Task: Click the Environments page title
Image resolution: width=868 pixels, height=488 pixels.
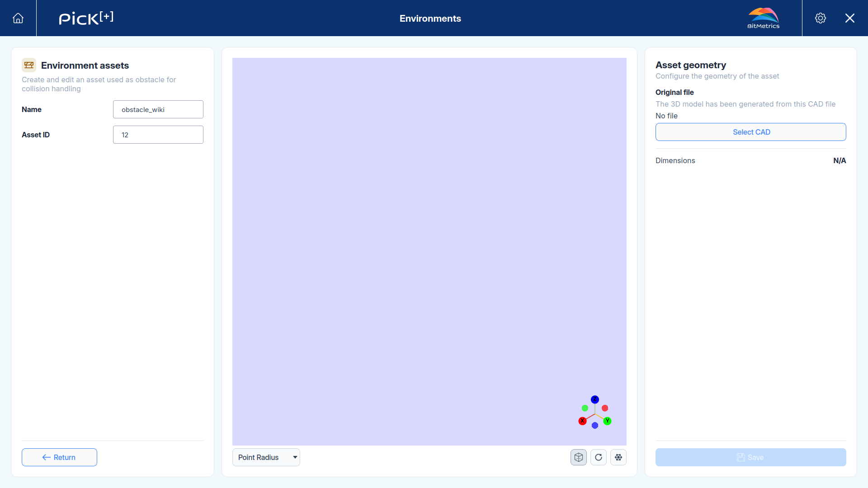Action: coord(430,19)
